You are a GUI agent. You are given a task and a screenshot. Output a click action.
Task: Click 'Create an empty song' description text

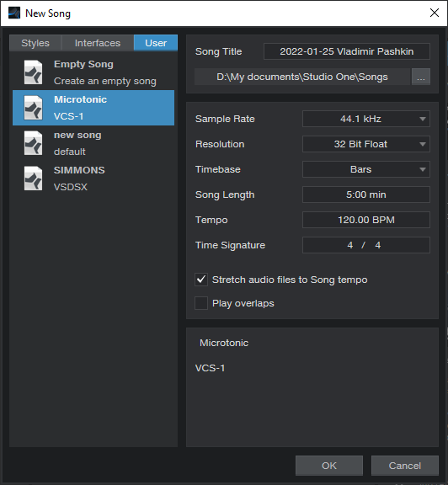pos(105,81)
